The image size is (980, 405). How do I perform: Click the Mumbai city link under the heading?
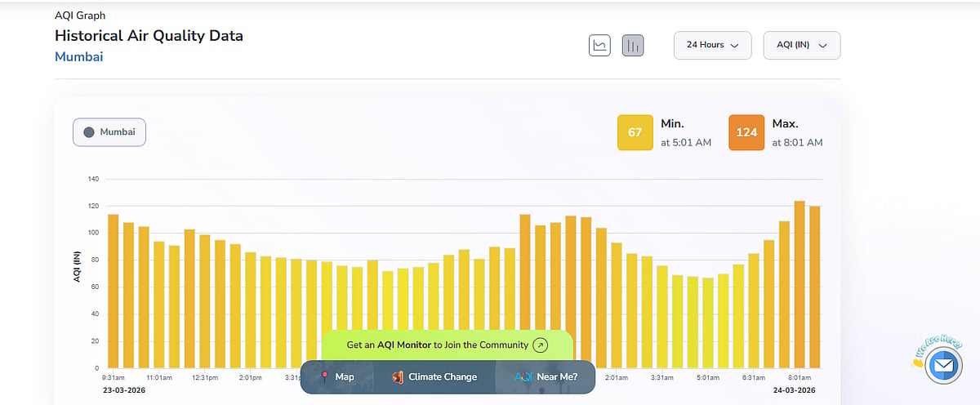point(78,56)
